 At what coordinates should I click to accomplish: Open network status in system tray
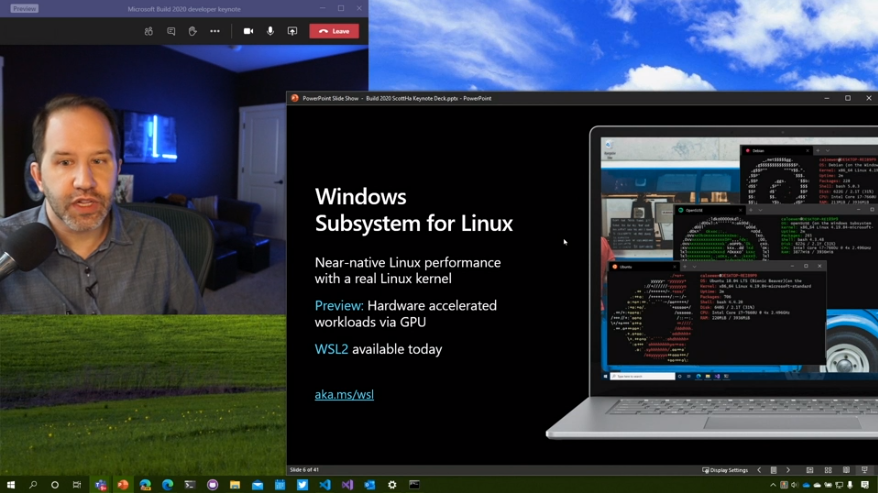pos(839,485)
